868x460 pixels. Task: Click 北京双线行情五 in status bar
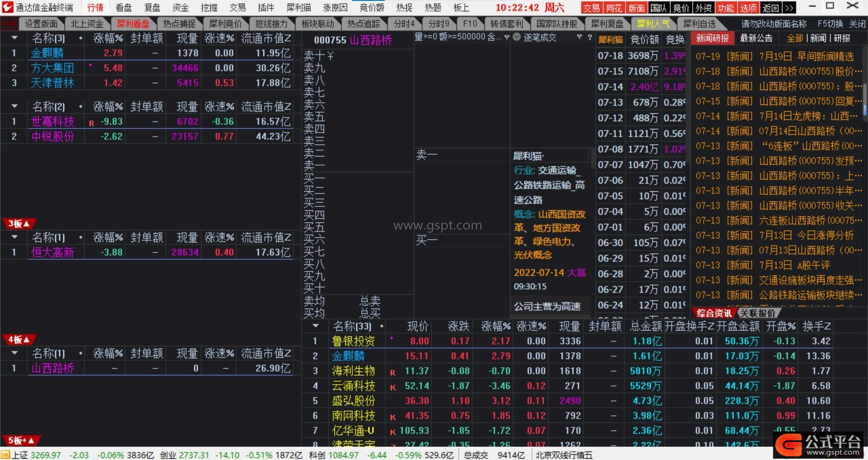(x=564, y=455)
